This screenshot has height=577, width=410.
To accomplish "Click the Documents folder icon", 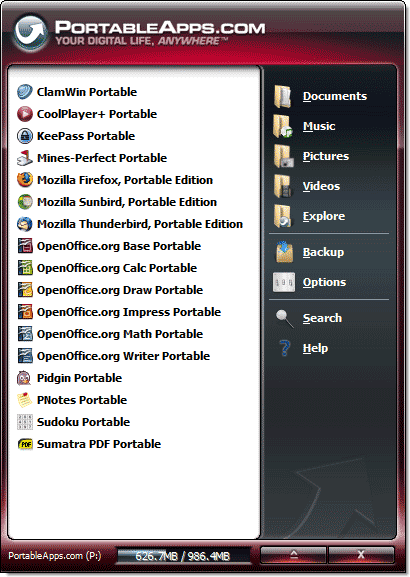I will click(283, 96).
